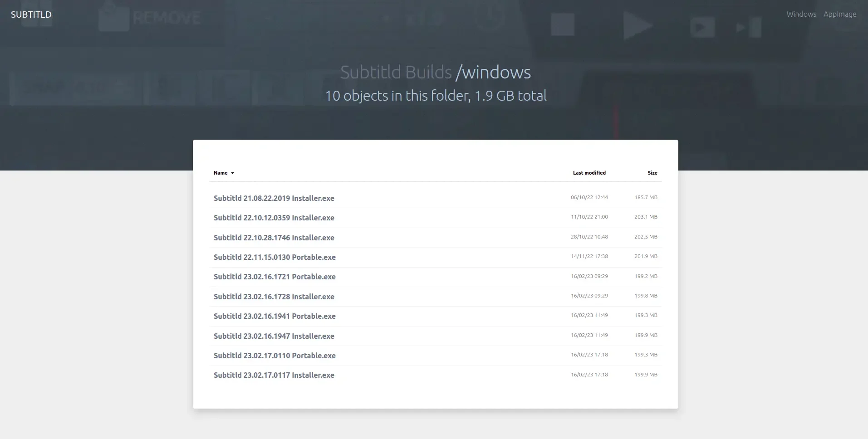This screenshot has width=868, height=439.
Task: Click the Subtitld Builds breadcrumb link
Action: coord(396,72)
